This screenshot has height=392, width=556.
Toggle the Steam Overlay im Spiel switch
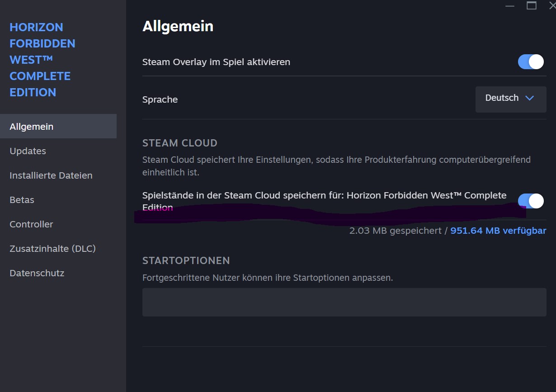(x=531, y=61)
